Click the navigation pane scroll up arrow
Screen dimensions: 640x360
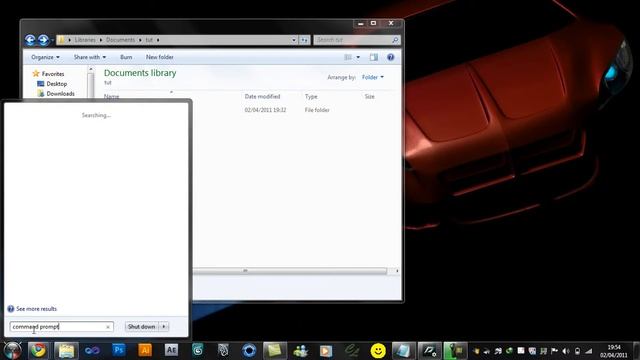[x=91, y=70]
